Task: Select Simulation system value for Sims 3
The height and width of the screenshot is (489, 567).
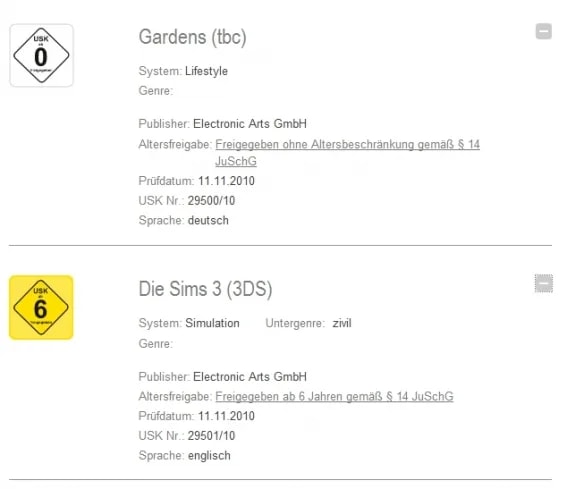Action: tap(212, 323)
